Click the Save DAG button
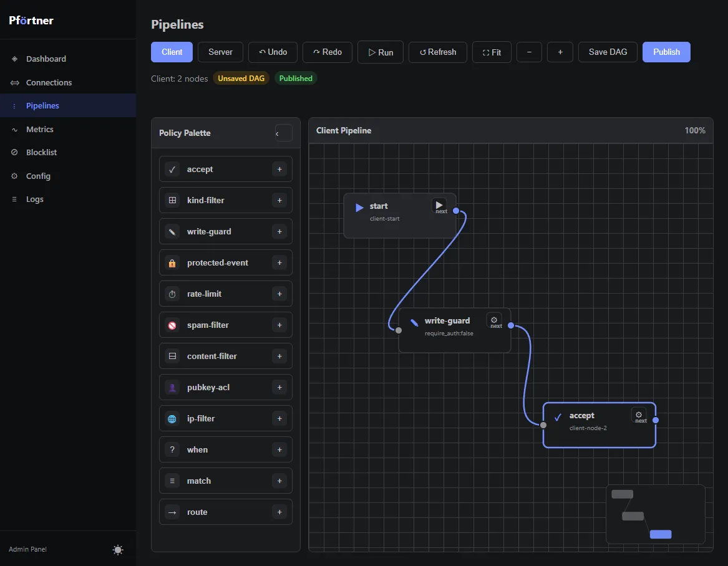The height and width of the screenshot is (566, 728). tap(608, 52)
